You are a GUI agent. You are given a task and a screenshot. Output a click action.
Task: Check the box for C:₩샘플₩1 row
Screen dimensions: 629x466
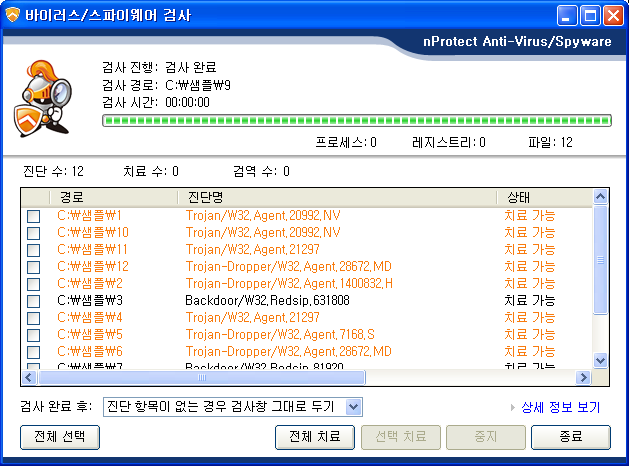point(33,216)
